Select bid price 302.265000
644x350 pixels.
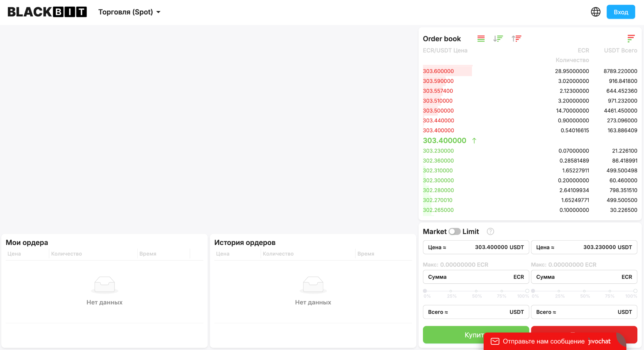pyautogui.click(x=438, y=210)
